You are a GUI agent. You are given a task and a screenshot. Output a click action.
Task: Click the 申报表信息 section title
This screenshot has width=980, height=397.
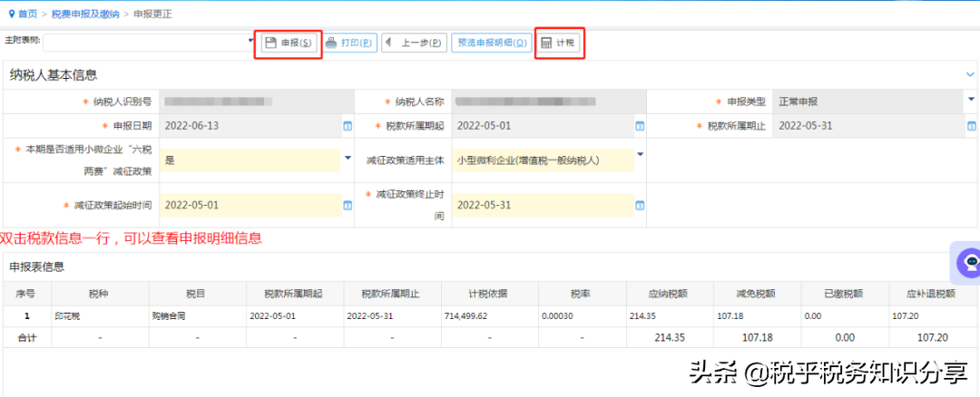coord(37,267)
